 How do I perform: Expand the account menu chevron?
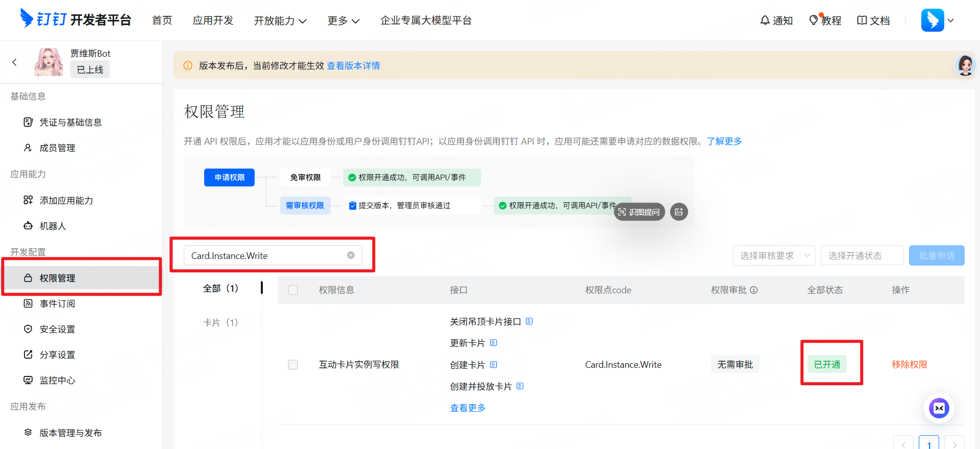pos(951,20)
